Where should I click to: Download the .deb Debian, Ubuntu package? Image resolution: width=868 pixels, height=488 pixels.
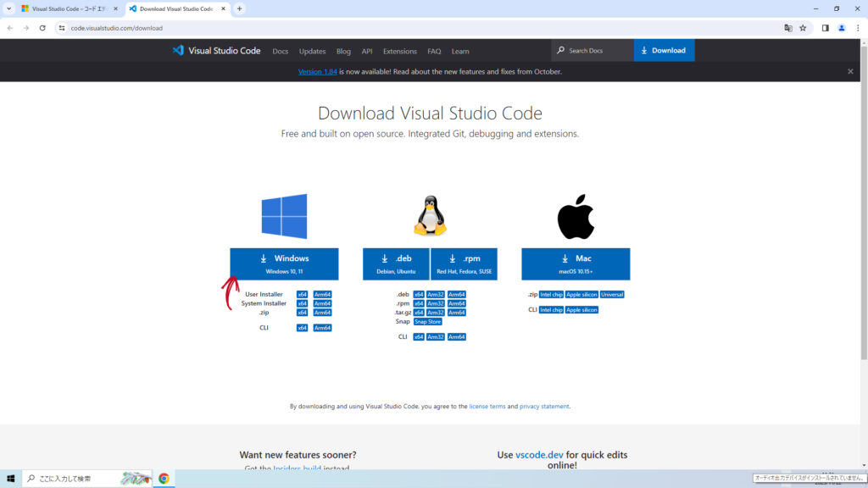pyautogui.click(x=397, y=264)
